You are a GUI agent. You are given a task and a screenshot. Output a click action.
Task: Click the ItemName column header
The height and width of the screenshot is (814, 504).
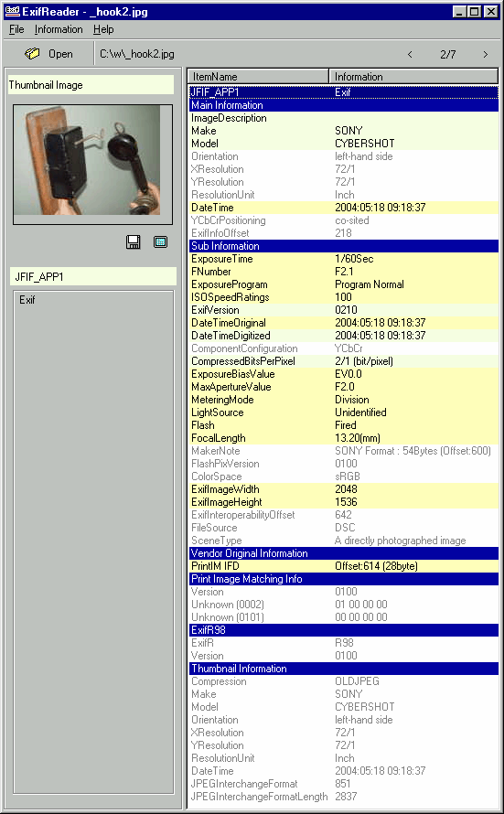(258, 76)
